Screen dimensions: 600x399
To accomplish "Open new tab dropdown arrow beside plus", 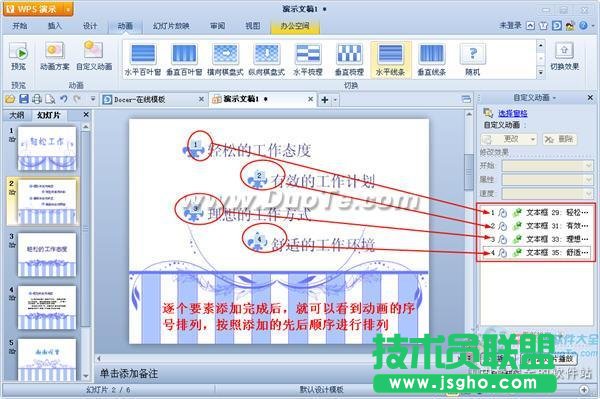I will coord(335,100).
